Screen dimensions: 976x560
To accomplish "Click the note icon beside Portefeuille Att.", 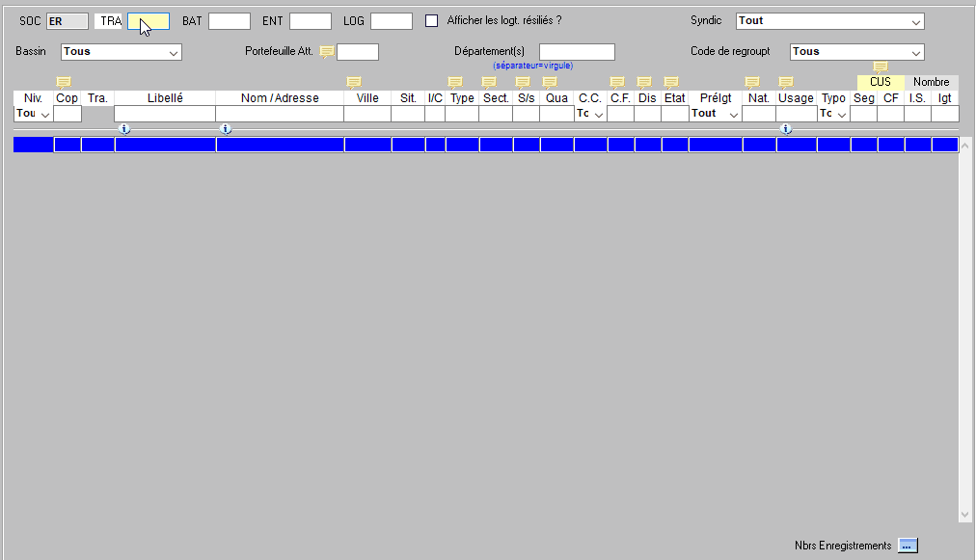I will pyautogui.click(x=327, y=52).
